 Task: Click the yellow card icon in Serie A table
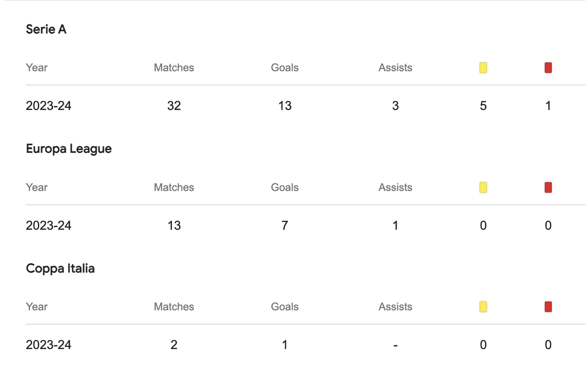point(483,68)
